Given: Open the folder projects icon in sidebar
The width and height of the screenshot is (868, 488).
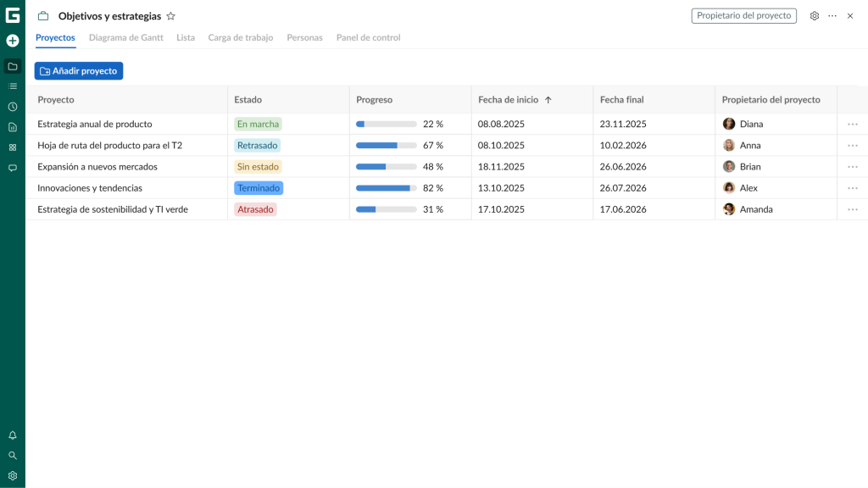Looking at the screenshot, I should (x=13, y=66).
